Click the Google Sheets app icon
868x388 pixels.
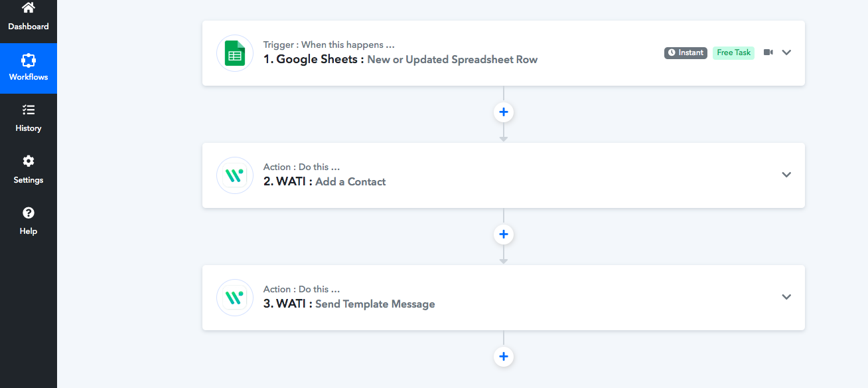235,53
